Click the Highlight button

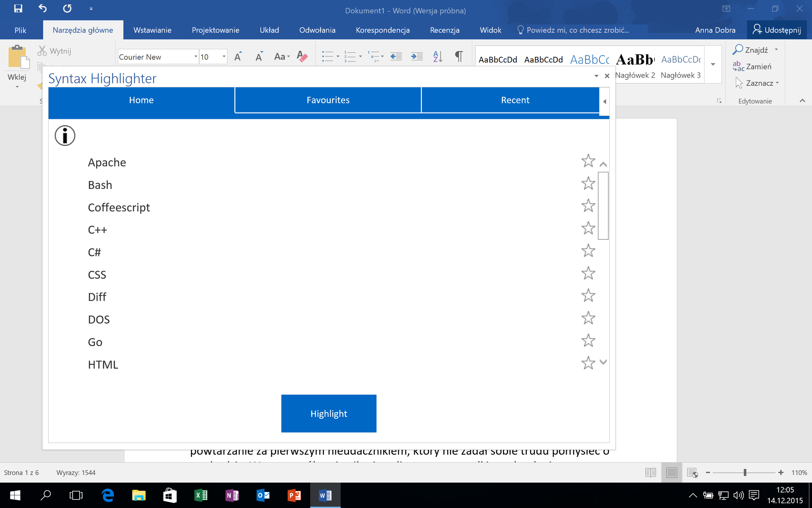(x=328, y=413)
